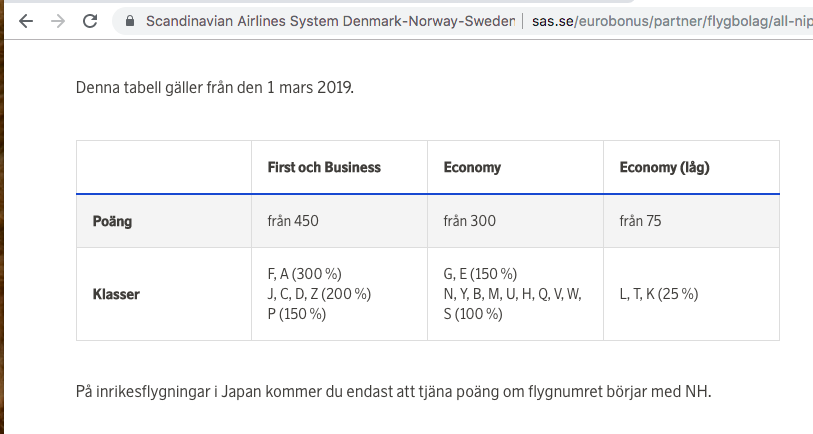This screenshot has width=813, height=434.
Task: Click the 'från 75' points cell
Action: (640, 221)
